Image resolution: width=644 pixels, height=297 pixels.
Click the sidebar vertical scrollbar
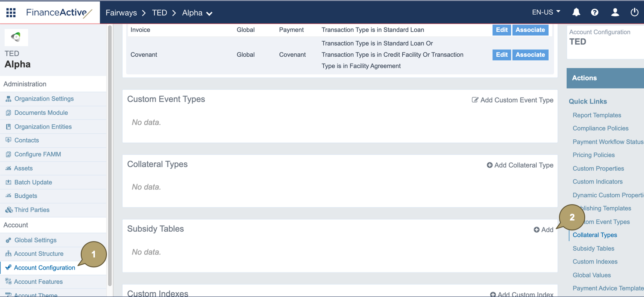(x=110, y=155)
